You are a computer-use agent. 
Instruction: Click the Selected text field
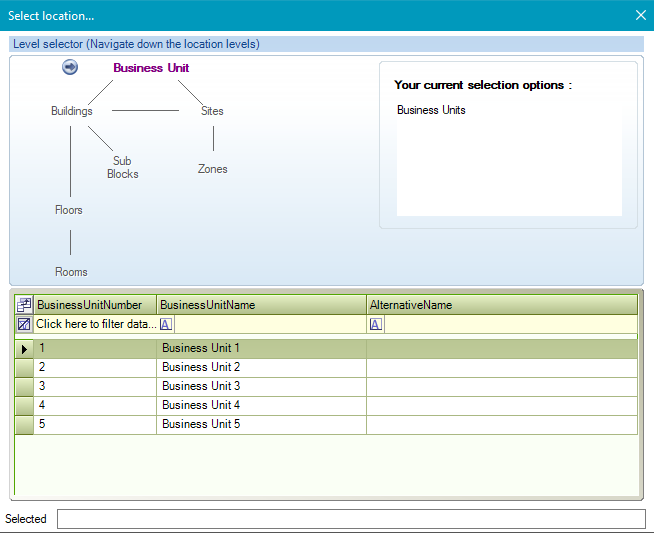[x=350, y=519]
